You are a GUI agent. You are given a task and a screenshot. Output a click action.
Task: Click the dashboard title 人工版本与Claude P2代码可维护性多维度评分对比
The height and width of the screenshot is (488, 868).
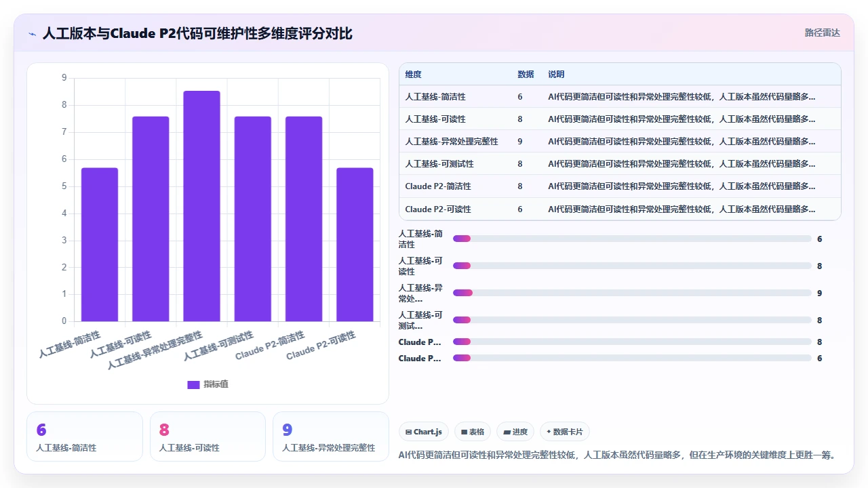tap(197, 33)
